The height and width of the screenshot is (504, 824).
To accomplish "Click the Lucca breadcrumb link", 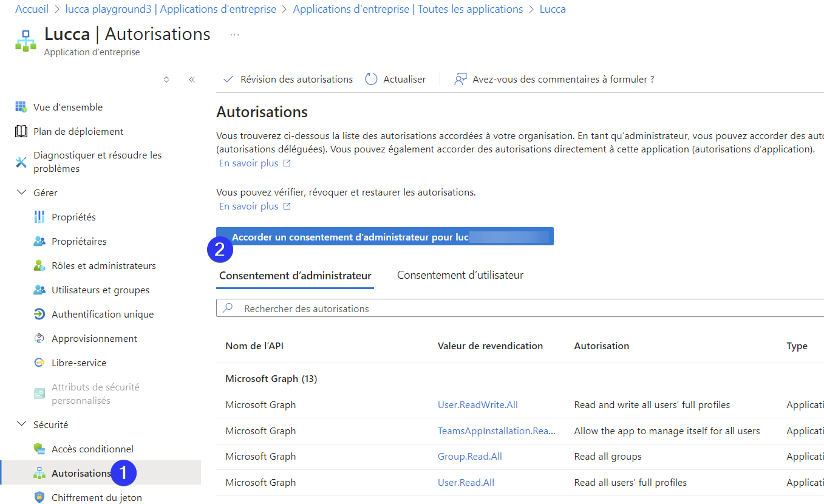I will click(x=553, y=9).
